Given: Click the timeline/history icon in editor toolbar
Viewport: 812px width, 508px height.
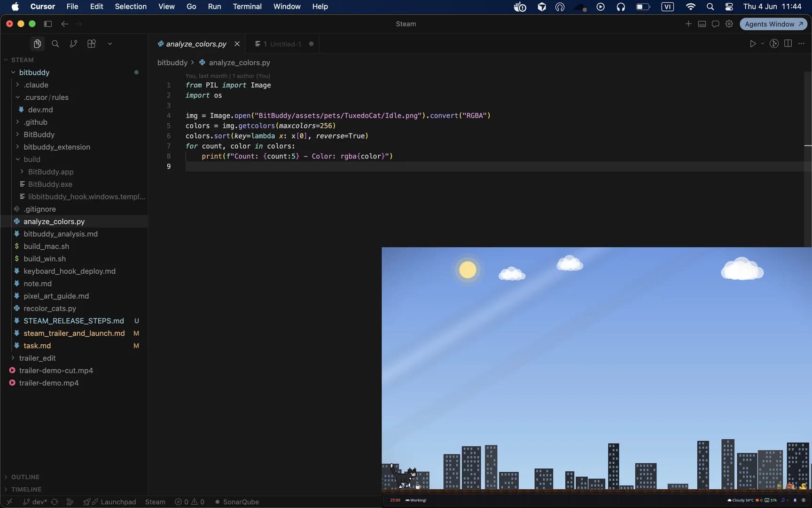Looking at the screenshot, I should pos(774,44).
